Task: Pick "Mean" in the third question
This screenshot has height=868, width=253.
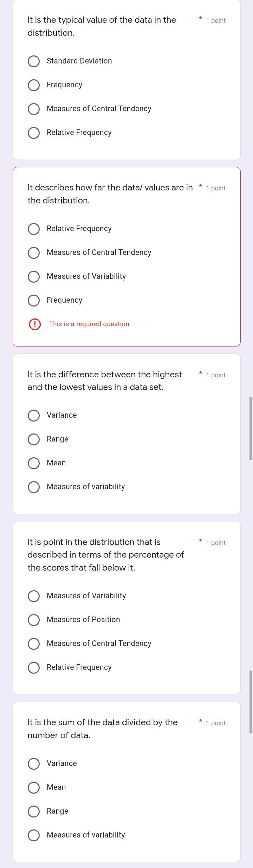Action: [x=34, y=463]
